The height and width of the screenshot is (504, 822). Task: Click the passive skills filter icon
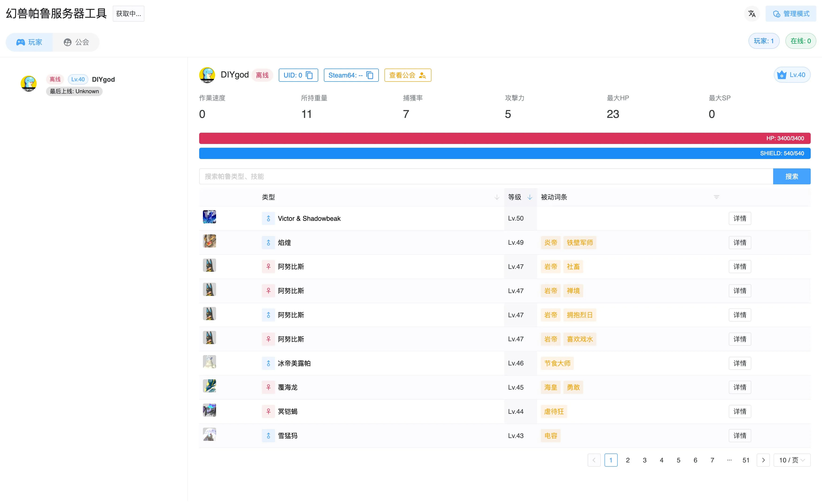click(x=716, y=197)
